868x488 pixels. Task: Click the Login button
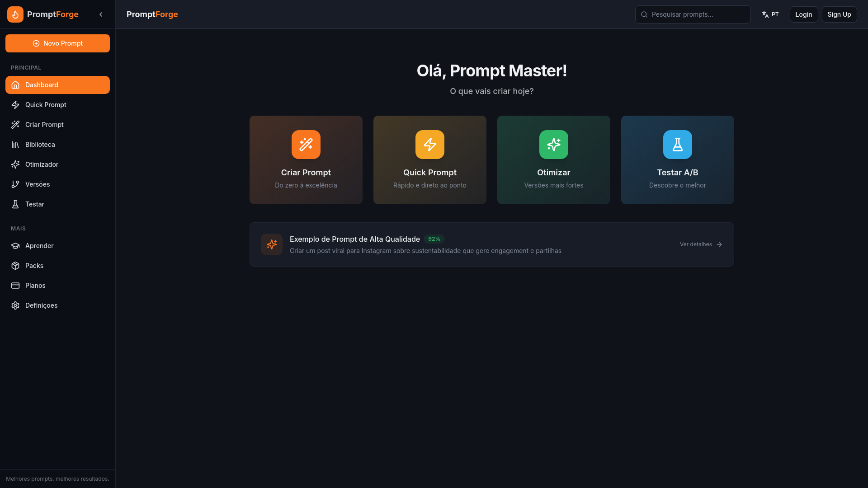(804, 14)
